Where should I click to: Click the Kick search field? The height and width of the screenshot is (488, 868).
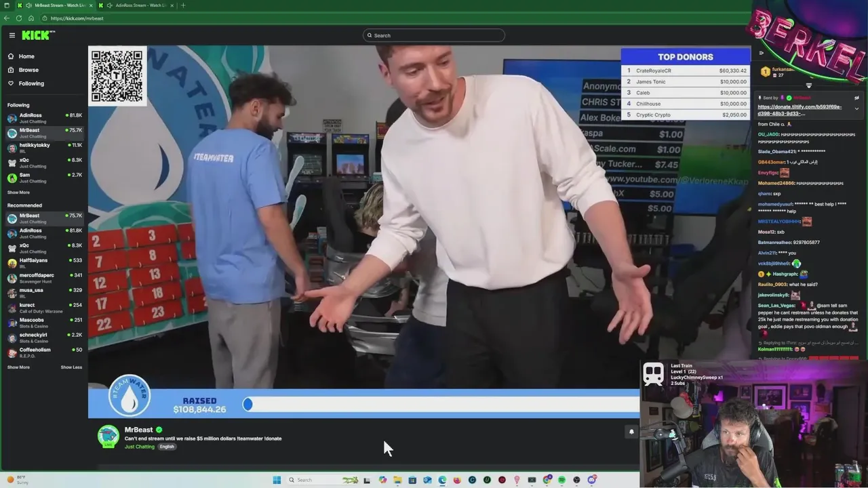(x=434, y=35)
